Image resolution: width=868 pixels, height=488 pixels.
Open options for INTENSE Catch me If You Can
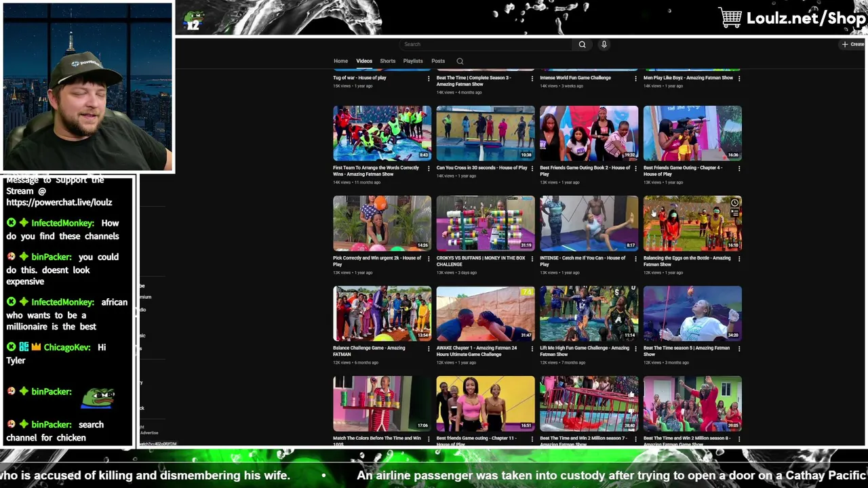[x=635, y=259]
